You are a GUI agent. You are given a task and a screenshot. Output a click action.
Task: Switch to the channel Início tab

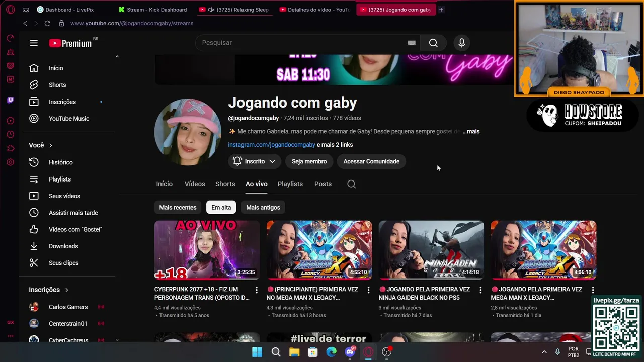[x=164, y=184]
